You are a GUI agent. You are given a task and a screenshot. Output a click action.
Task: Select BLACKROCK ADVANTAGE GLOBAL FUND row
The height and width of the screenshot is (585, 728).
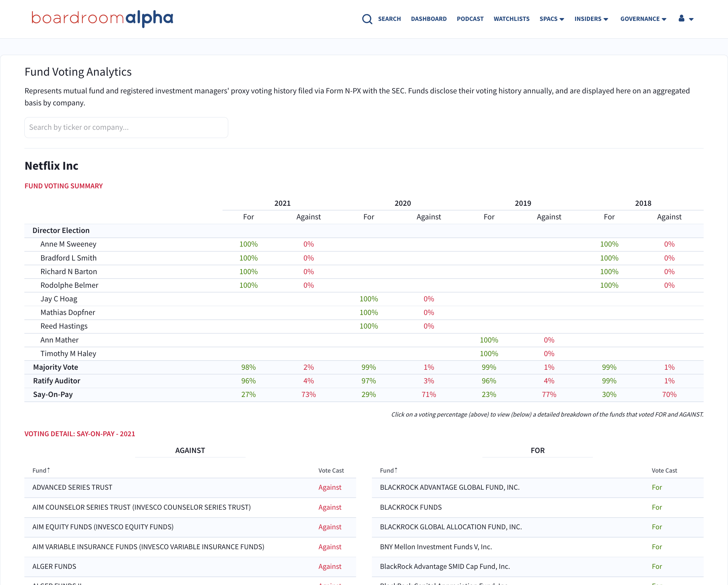tap(537, 487)
